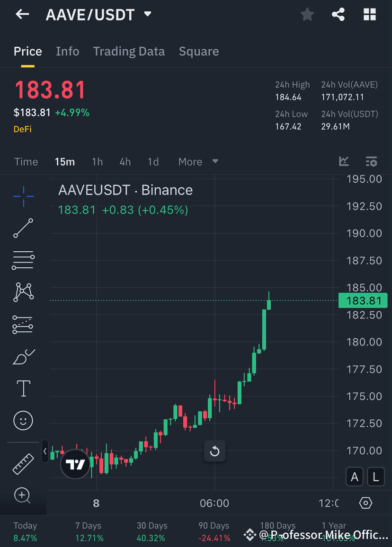Select the text annotation tool
Image resolution: width=392 pixels, height=547 pixels.
tap(23, 388)
